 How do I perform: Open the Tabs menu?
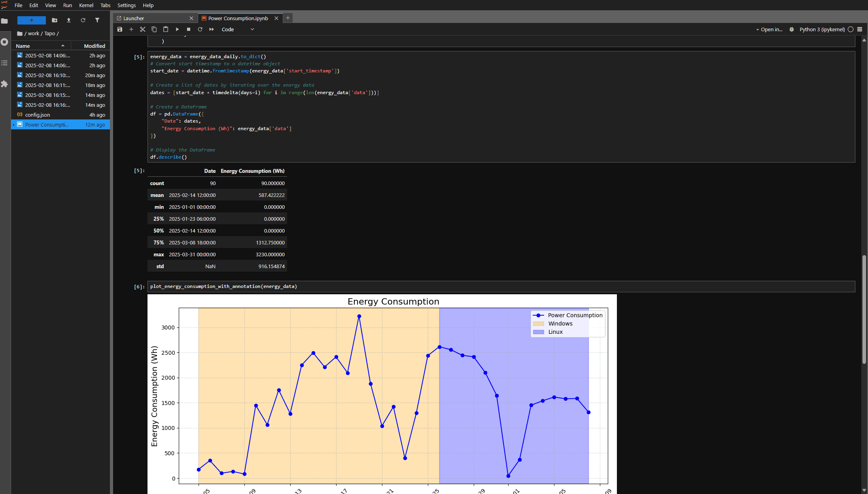point(105,5)
